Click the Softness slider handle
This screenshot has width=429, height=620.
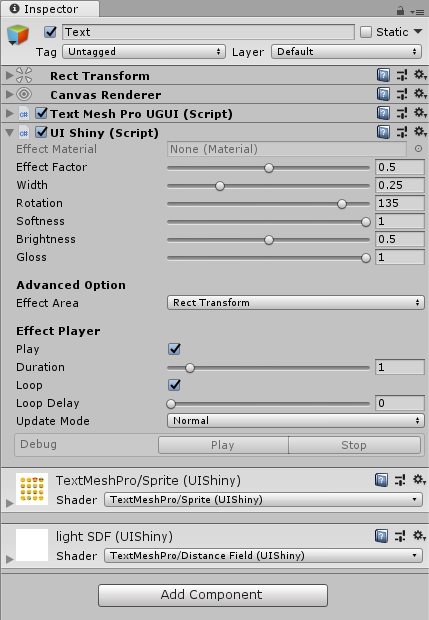(366, 222)
